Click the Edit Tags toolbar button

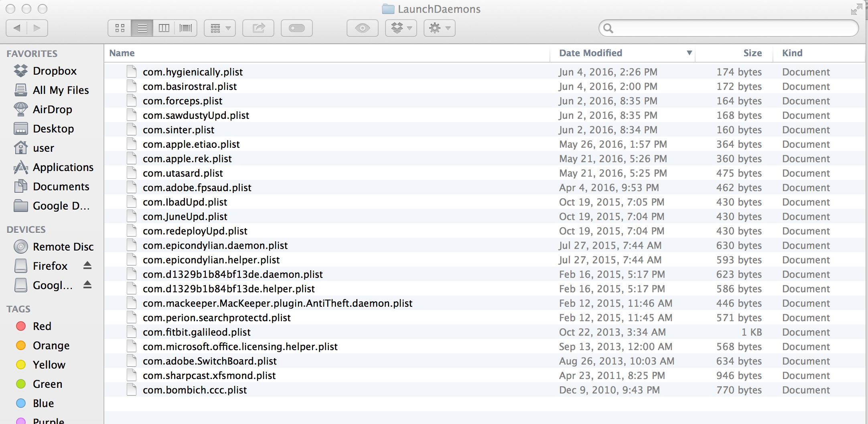coord(297,28)
